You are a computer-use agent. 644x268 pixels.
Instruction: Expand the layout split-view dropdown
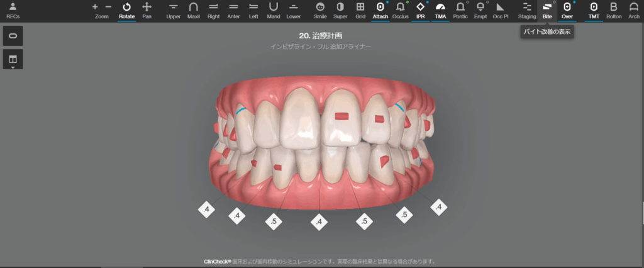click(13, 59)
